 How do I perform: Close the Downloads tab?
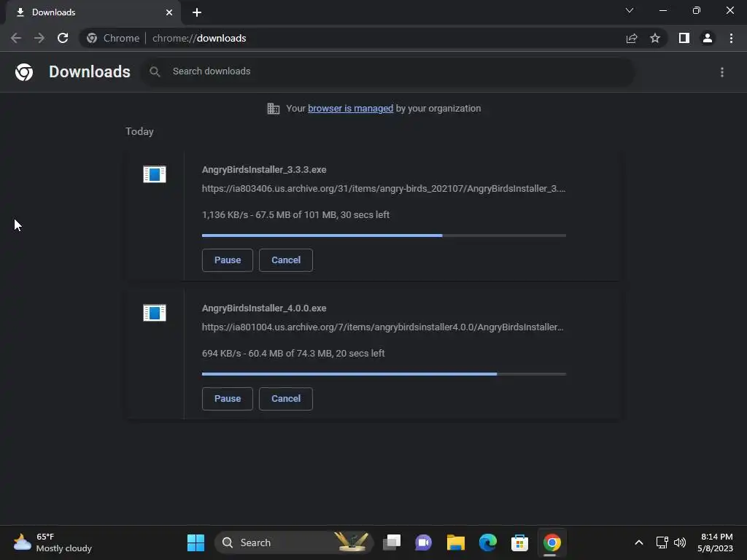click(169, 12)
